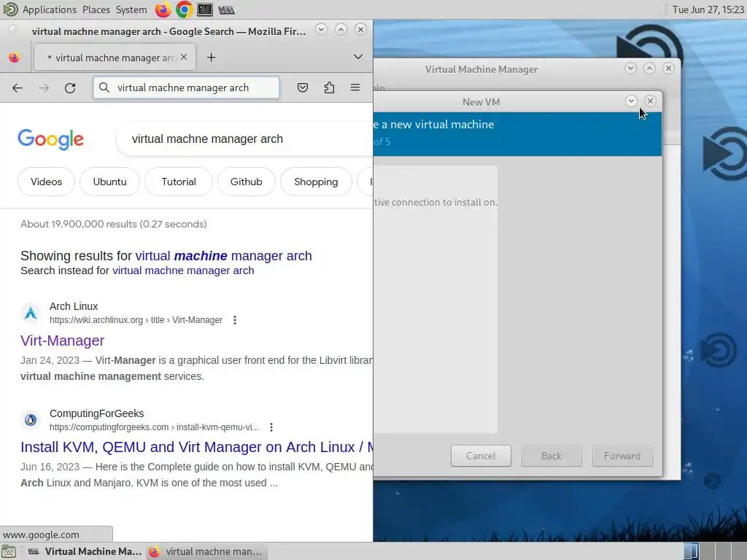This screenshot has height=560, width=747.
Task: Maximize the Virtual Machine Manager window
Action: tap(649, 68)
